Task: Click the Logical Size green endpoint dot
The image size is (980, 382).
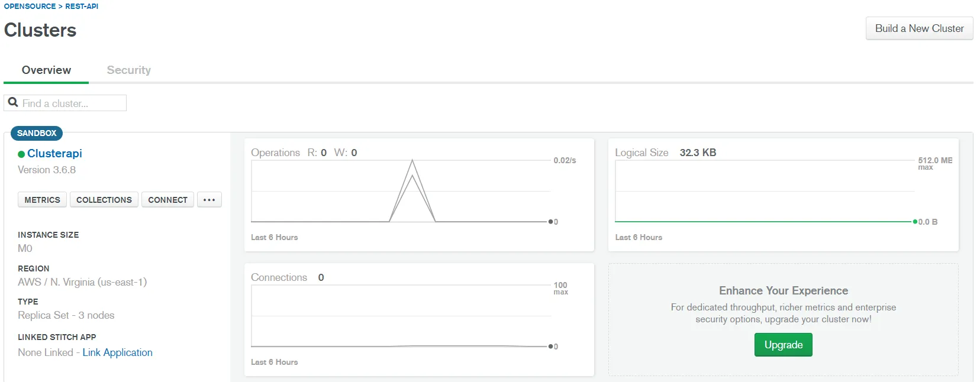Action: coord(915,222)
